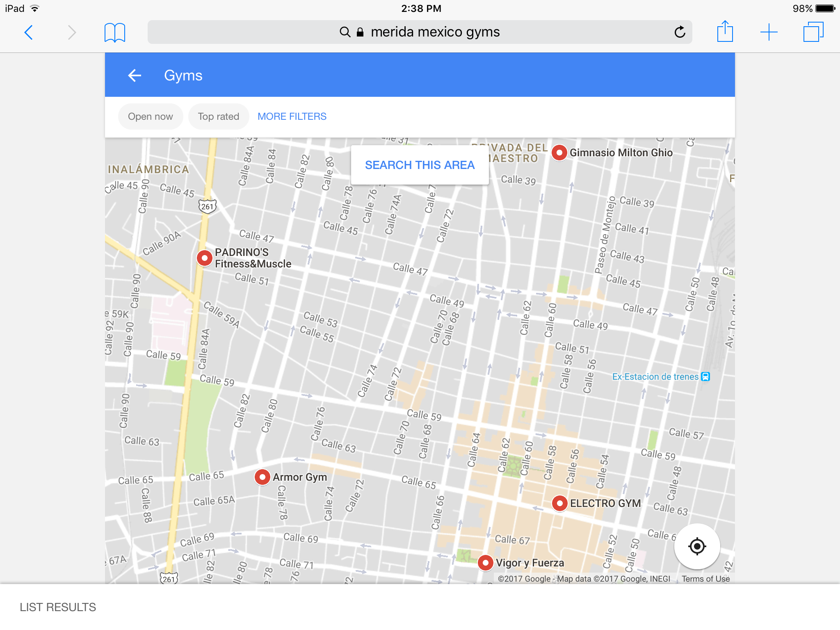
Task: Open Terms of Use link
Action: (x=705, y=579)
